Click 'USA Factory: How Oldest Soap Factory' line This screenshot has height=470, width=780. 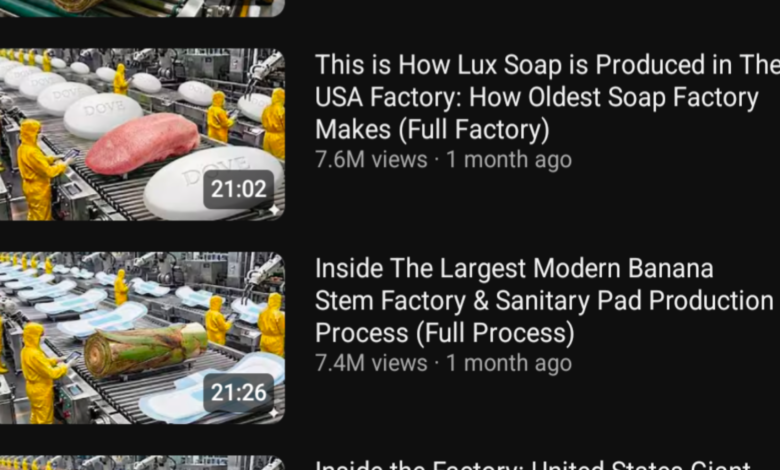click(537, 97)
